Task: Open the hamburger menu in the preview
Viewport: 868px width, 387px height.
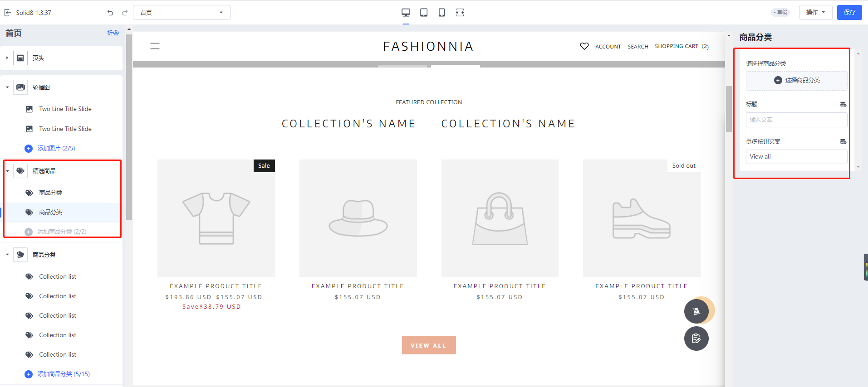Action: [155, 46]
